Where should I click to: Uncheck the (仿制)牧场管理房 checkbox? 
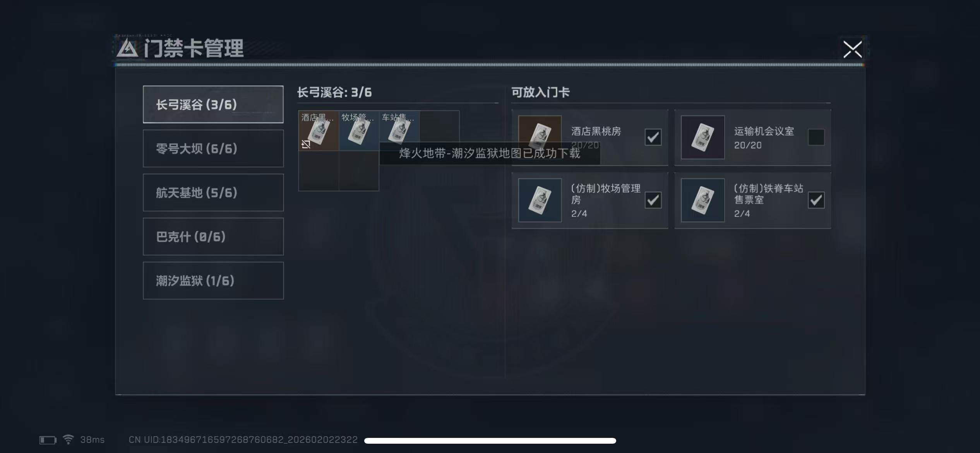[x=653, y=200]
